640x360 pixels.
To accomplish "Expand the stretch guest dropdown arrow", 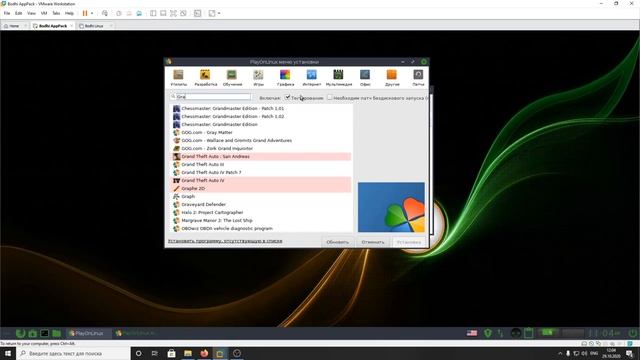I will (x=219, y=13).
